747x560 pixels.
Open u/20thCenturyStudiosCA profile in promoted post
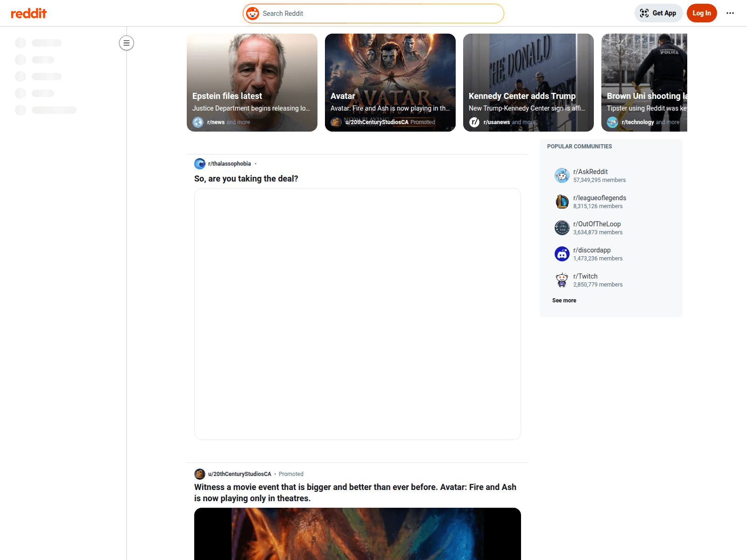pos(240,474)
